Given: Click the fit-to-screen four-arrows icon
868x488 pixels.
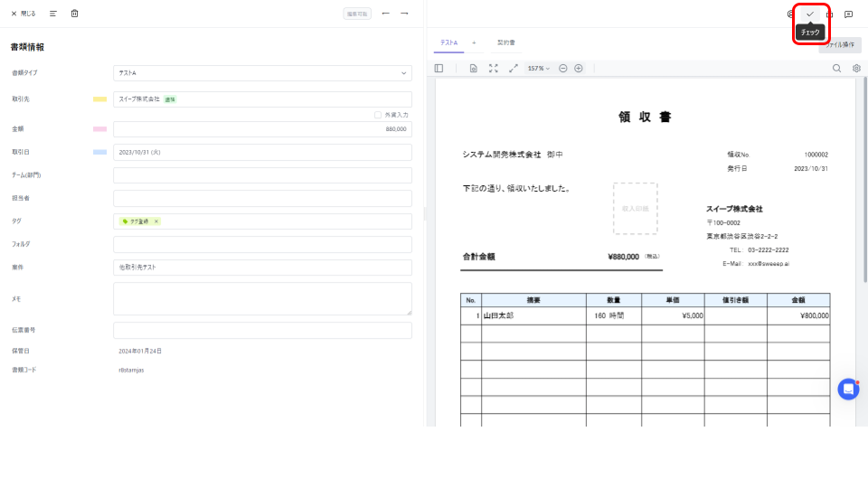Looking at the screenshot, I should tap(494, 69).
